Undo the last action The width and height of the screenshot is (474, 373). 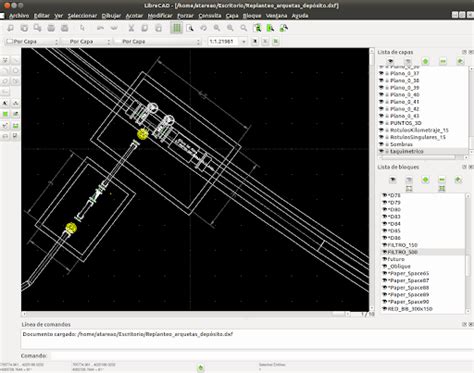(100, 28)
